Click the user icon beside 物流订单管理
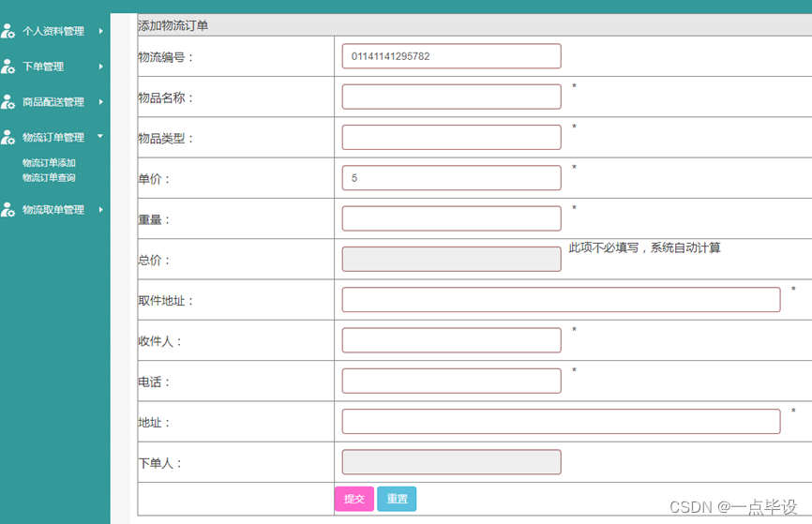Screen dimensions: 812x524 click(x=8, y=137)
